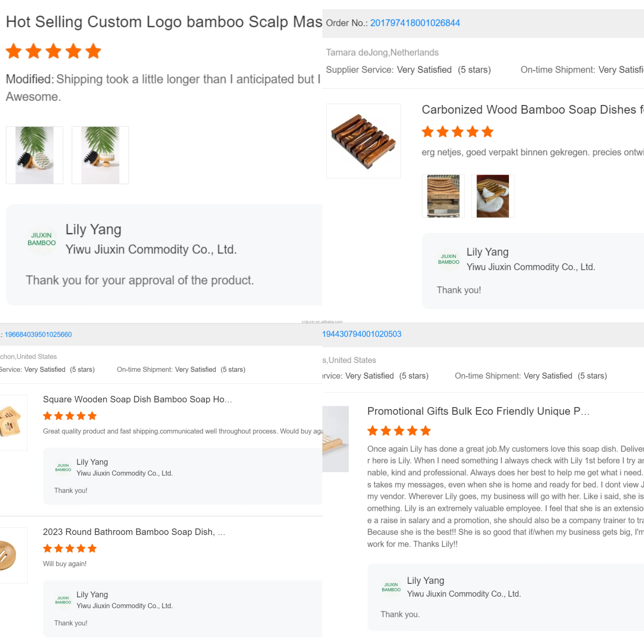Click the JIUXIN BAMBOO logo under the Carbonized Soap Dishes review
644x644 pixels.
(449, 259)
